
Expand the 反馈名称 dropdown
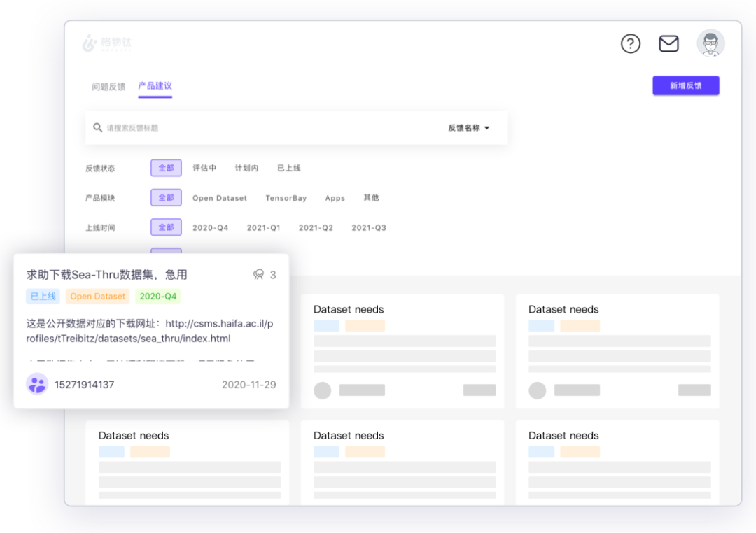468,128
